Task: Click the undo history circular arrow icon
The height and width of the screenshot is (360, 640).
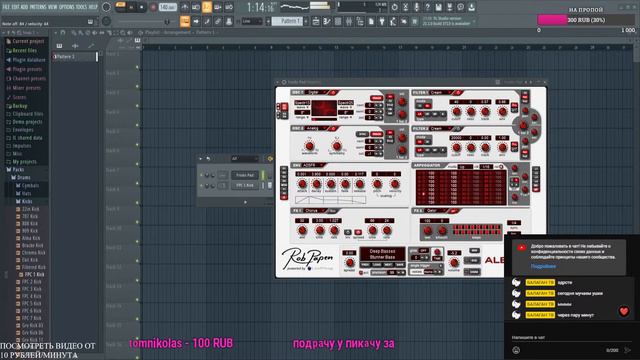Action: tap(394, 7)
